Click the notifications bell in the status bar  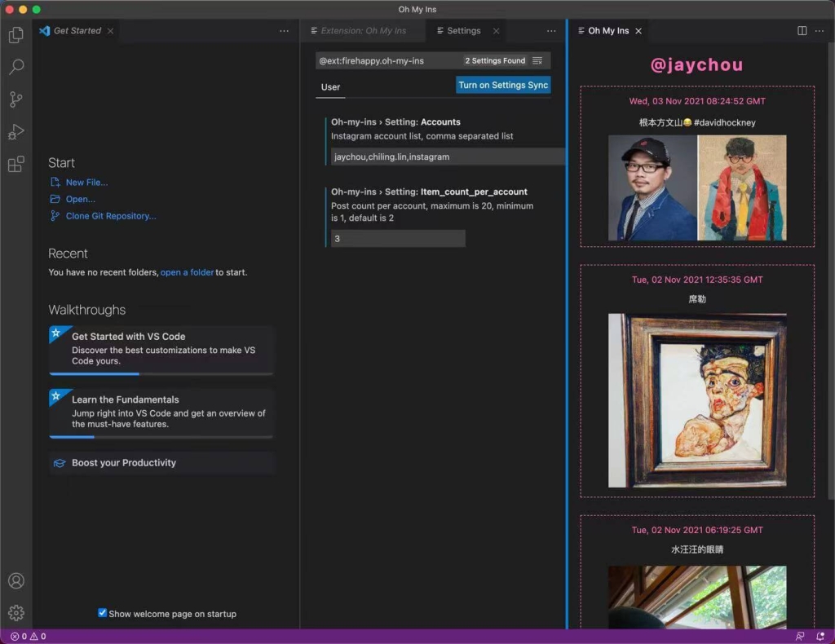[x=821, y=636]
